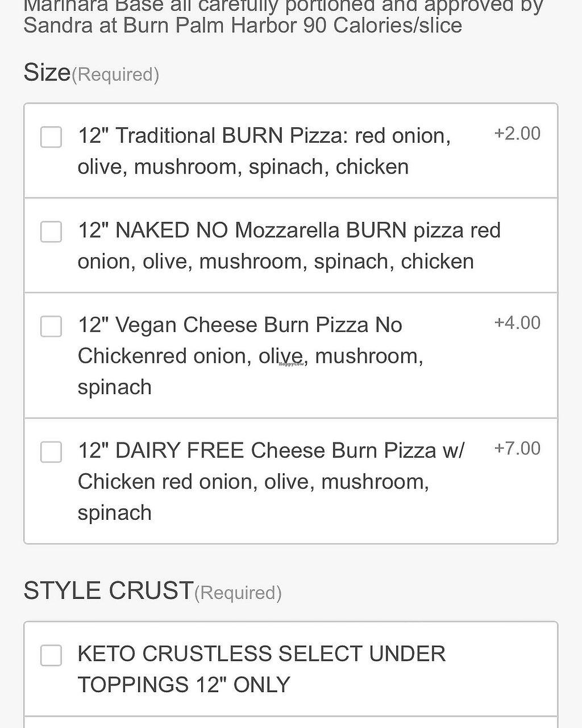Toggle the KETO CRUSTLESS crust checkbox
This screenshot has height=728, width=582.
pyautogui.click(x=51, y=655)
